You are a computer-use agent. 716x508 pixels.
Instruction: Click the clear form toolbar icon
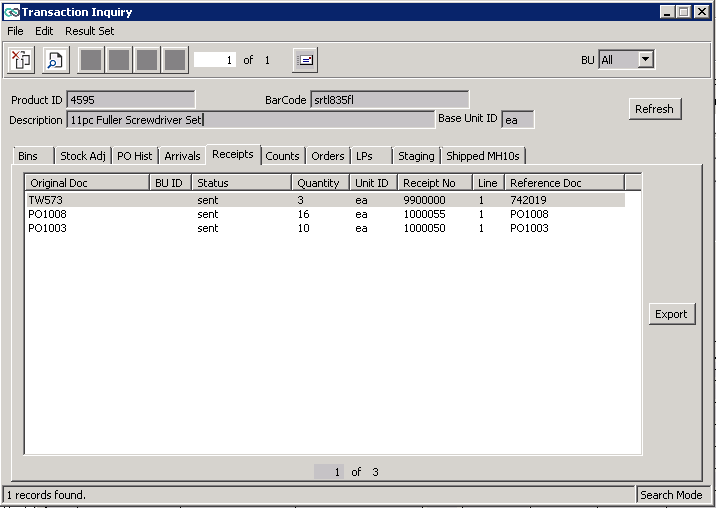tap(22, 60)
